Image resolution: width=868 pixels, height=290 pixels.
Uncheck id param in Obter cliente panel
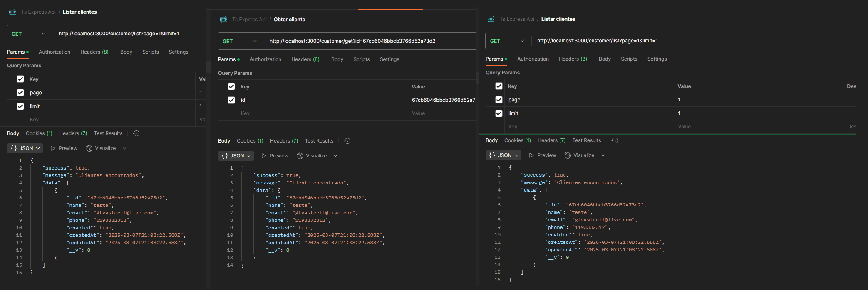pyautogui.click(x=231, y=100)
